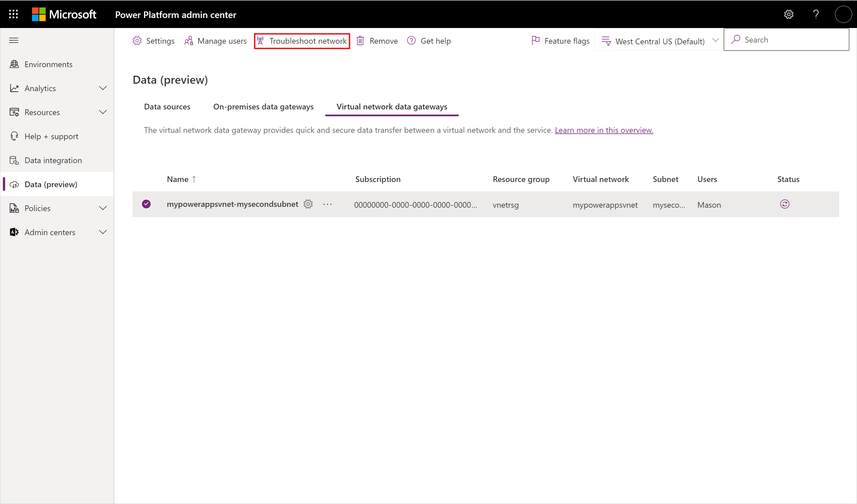The width and height of the screenshot is (857, 504).
Task: Open Help + support in sidebar
Action: coord(57,136)
